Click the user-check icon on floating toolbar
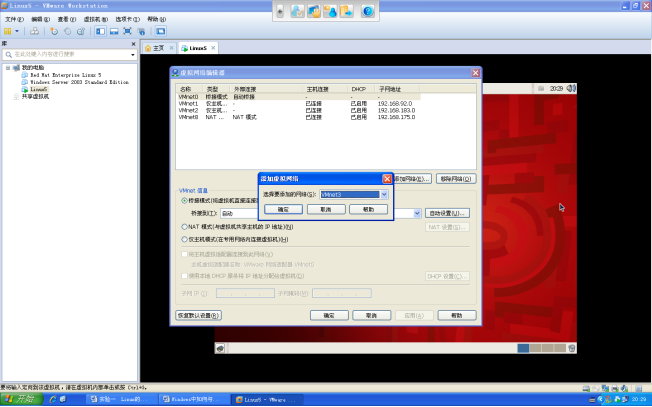 297,11
